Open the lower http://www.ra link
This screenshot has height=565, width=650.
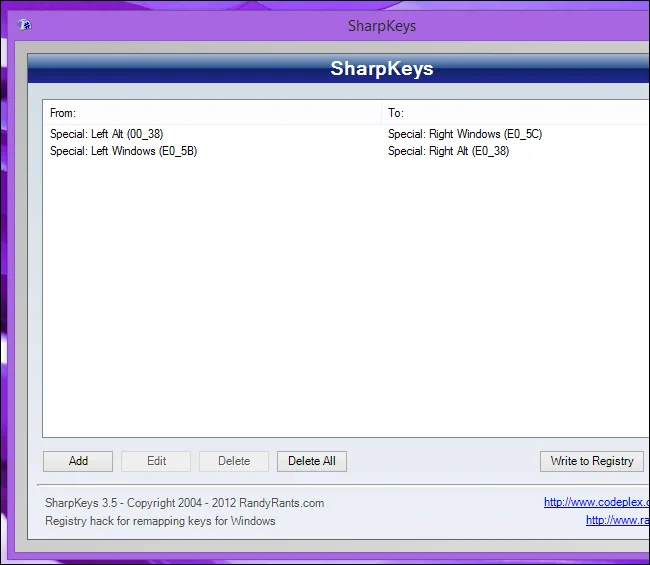618,520
